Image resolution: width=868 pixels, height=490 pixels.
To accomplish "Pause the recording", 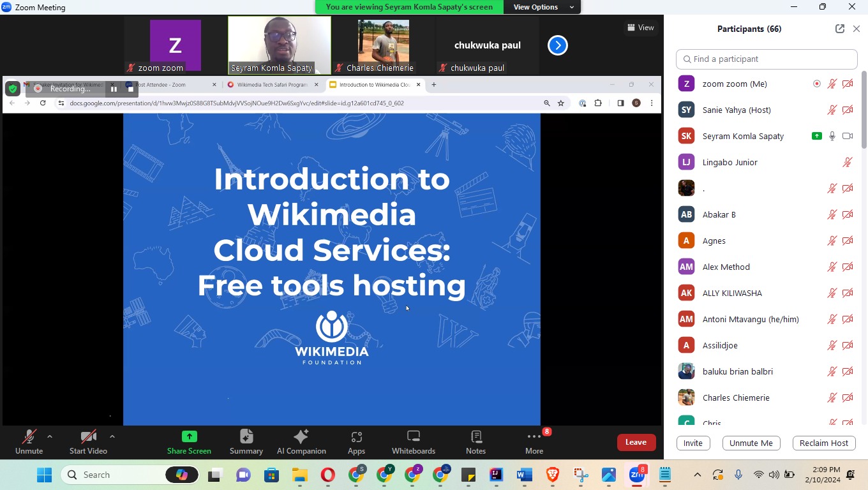I will [114, 89].
